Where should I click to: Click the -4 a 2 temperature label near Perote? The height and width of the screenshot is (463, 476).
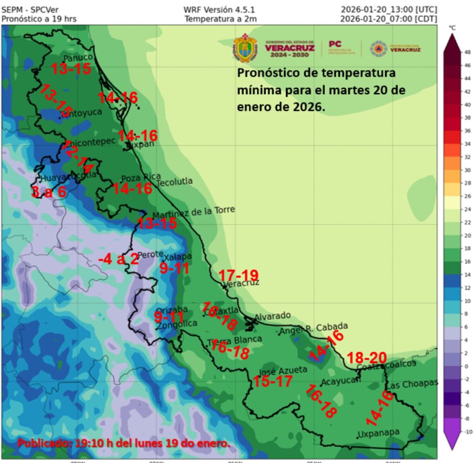click(x=119, y=259)
